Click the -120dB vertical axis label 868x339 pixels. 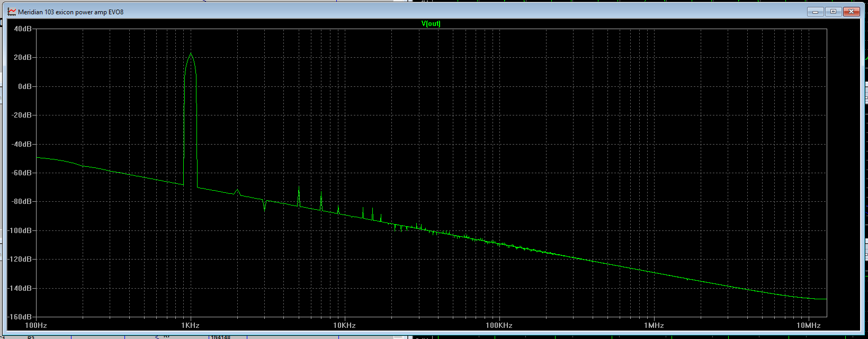20,259
